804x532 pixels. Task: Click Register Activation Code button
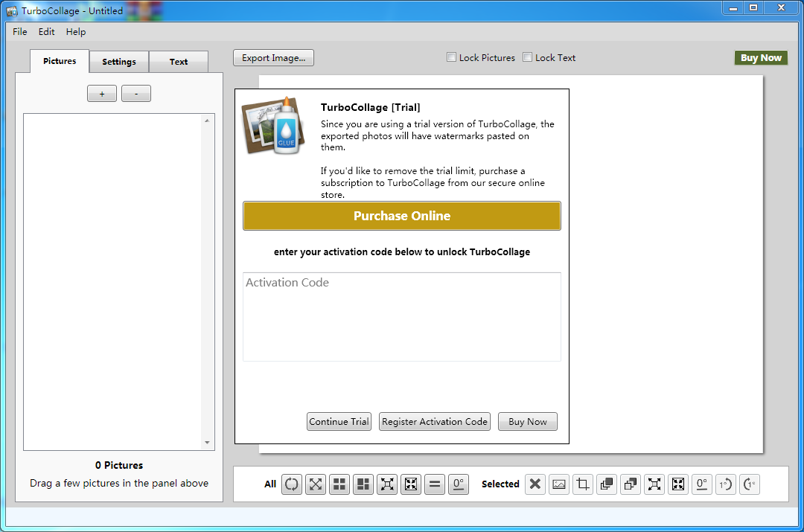pyautogui.click(x=434, y=421)
